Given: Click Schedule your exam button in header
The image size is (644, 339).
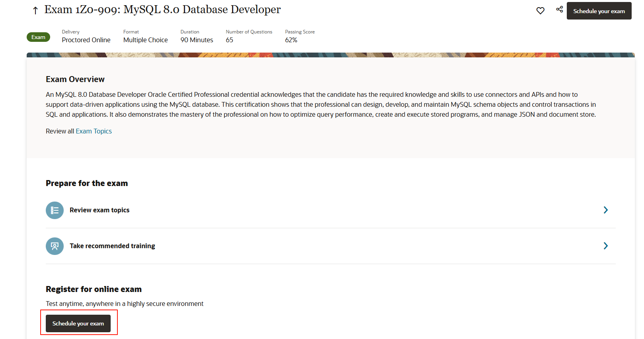Looking at the screenshot, I should (x=599, y=11).
